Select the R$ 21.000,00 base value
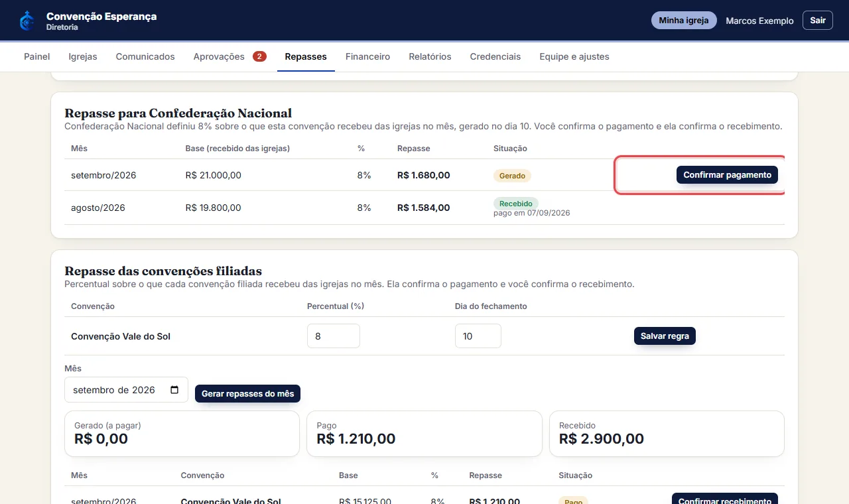This screenshot has height=504, width=849. [x=214, y=176]
